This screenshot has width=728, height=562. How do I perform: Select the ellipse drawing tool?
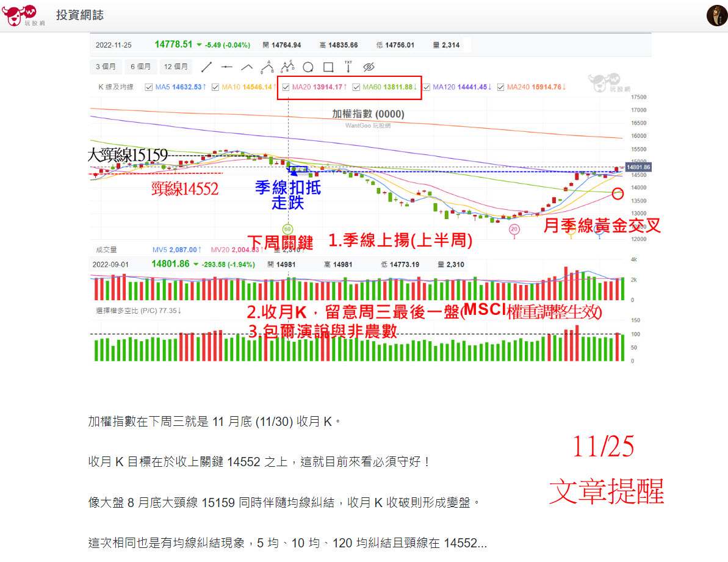[308, 67]
